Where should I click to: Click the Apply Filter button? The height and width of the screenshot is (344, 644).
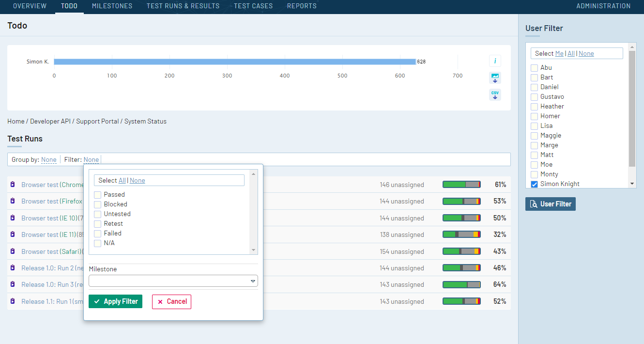coord(115,301)
